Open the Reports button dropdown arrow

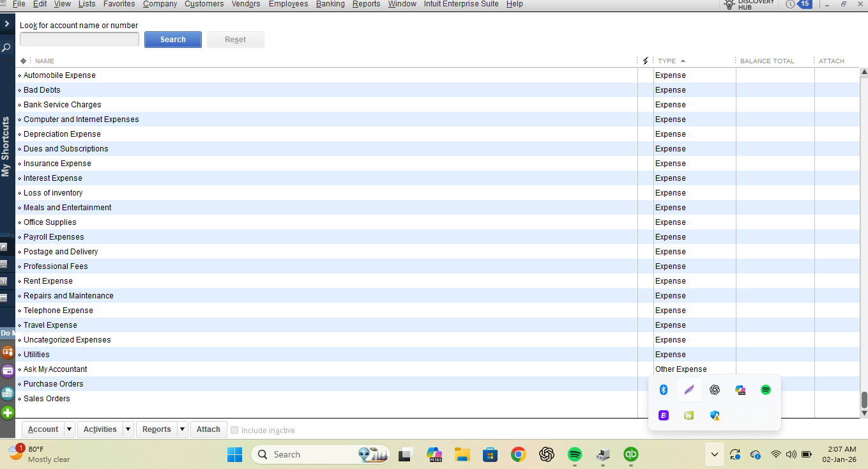(182, 429)
